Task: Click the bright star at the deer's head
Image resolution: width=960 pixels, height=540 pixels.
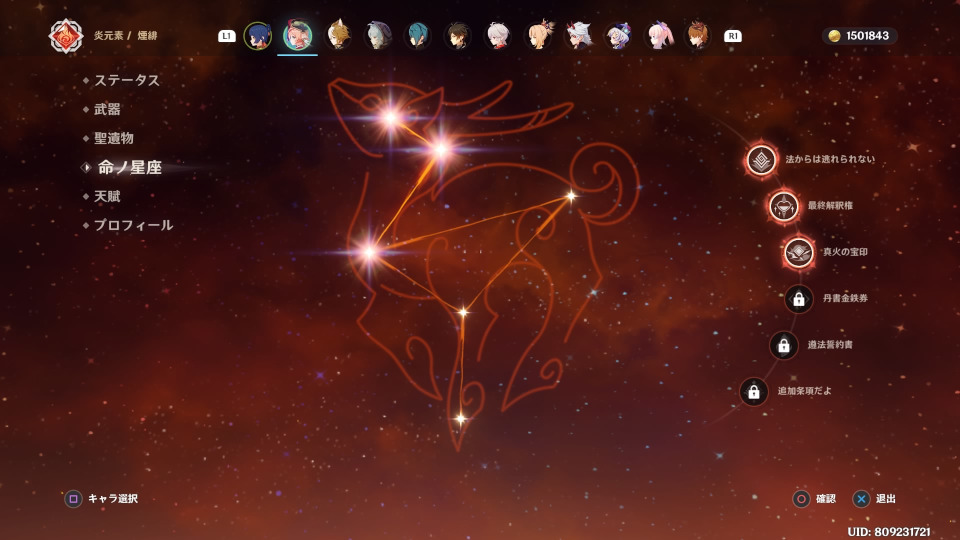Action: tap(391, 117)
